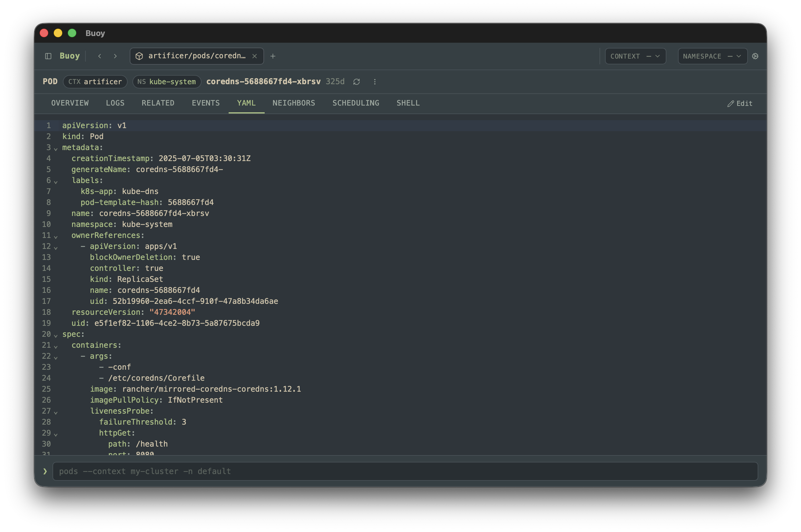Click resourceVersion value "47342004"

172,312
